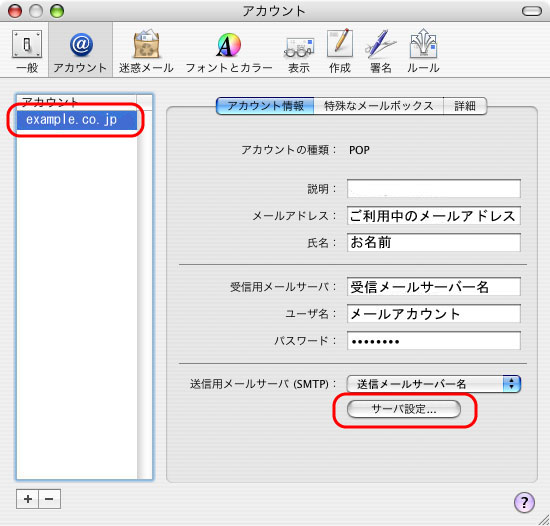Open the 作成 composing preferences pane
Viewport: 550px width, 526px height.
(x=340, y=51)
